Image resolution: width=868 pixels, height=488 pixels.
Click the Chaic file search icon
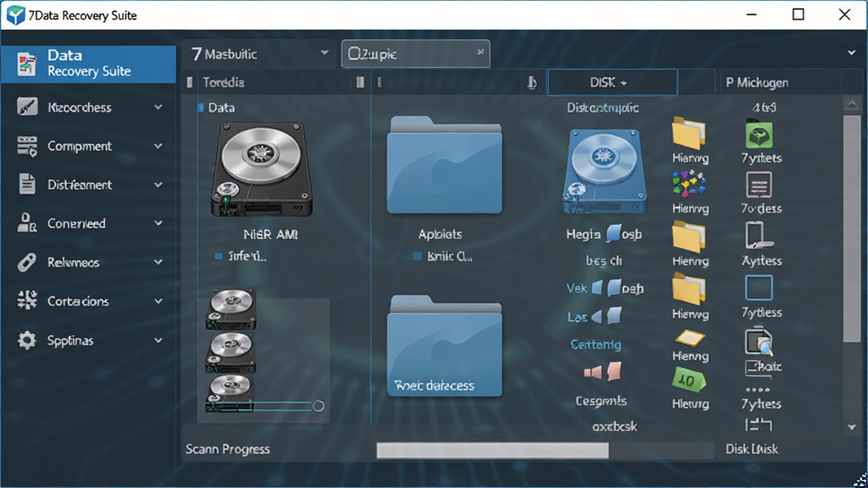tap(759, 341)
